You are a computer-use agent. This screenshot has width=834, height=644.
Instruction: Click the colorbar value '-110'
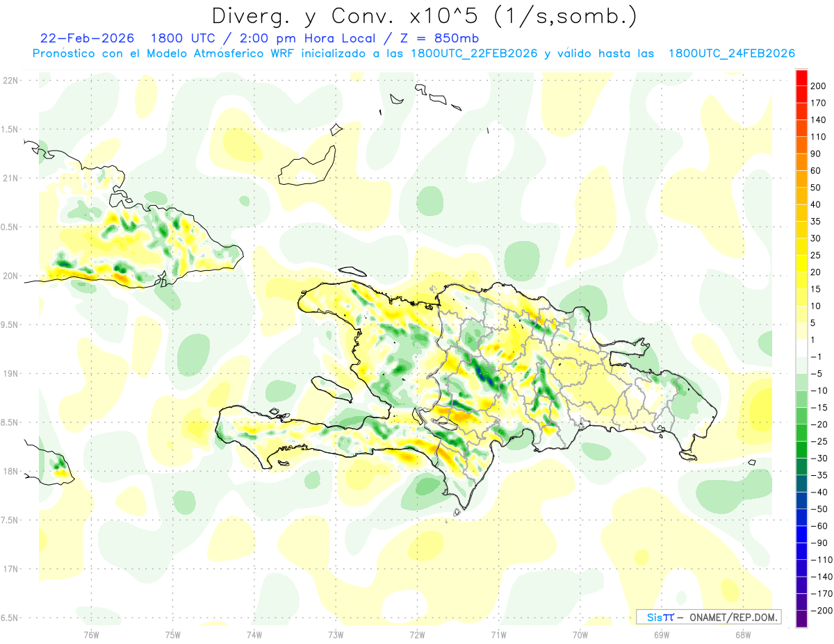click(822, 560)
